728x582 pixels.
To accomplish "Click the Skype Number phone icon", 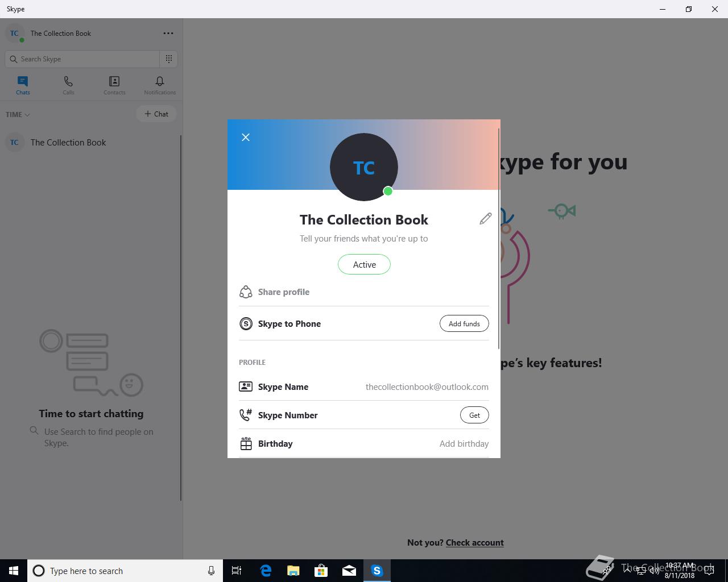I will (x=246, y=415).
